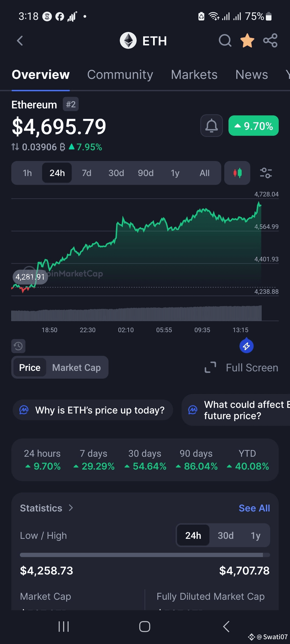Screen dimensions: 290x644
Task: Select 30d in Low / High statistics
Action: click(x=226, y=536)
